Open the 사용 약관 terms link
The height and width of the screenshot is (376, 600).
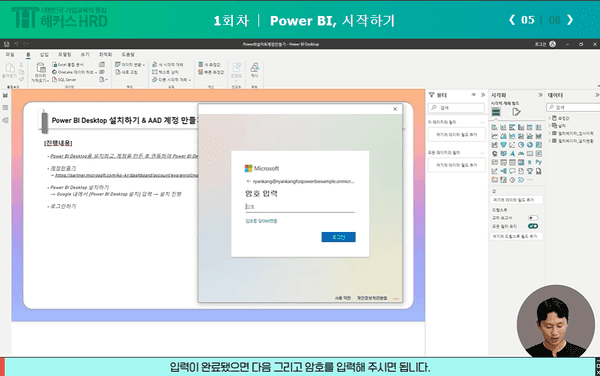pos(342,298)
